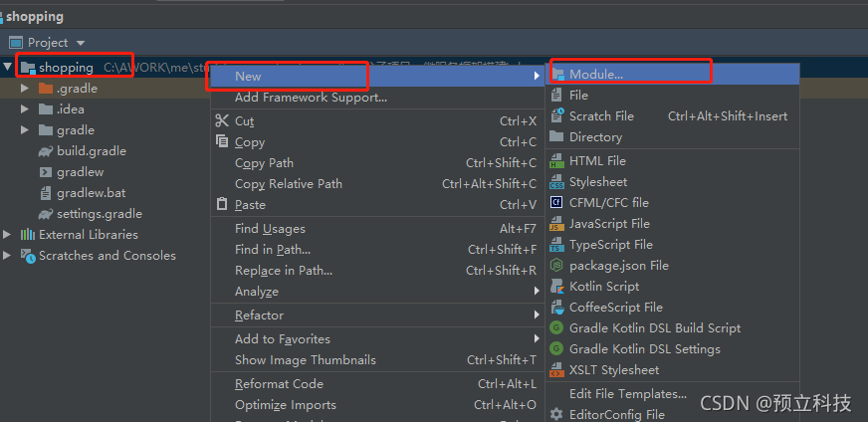Click the shopping module folder icon

click(28, 68)
